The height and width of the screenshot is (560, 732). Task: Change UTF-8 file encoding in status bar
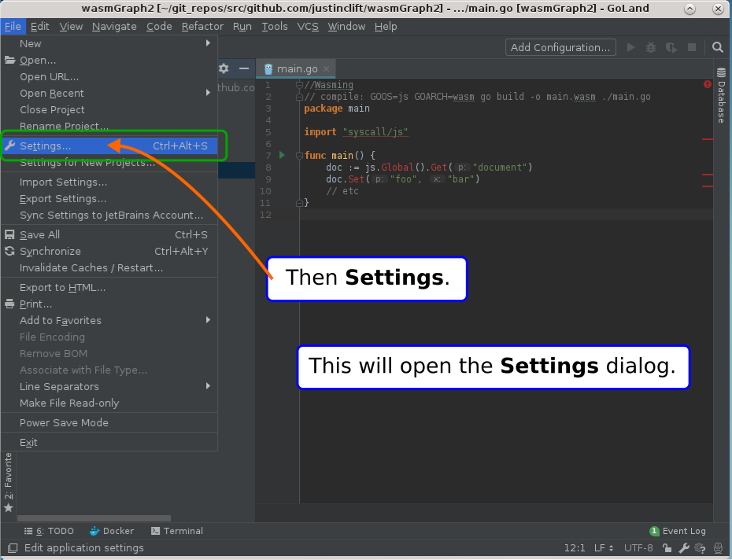pos(638,548)
